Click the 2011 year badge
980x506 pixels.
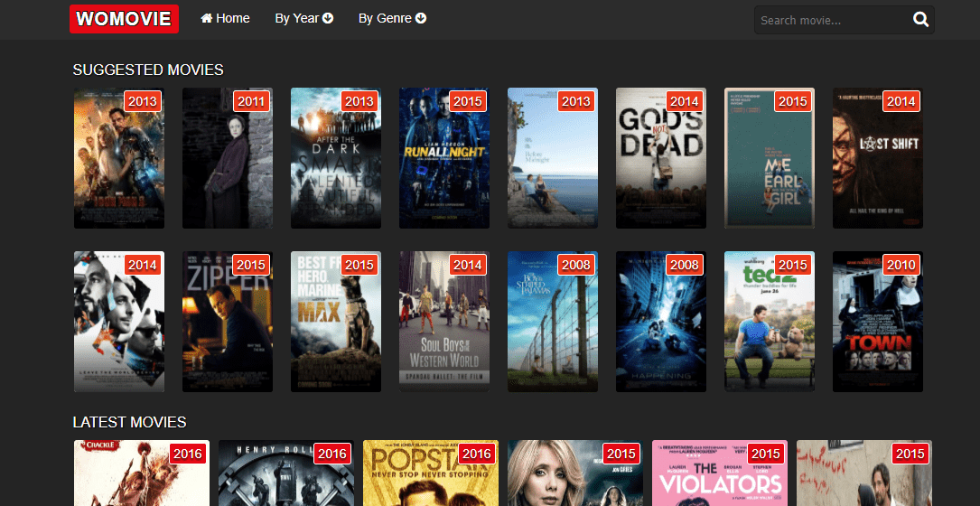[250, 101]
